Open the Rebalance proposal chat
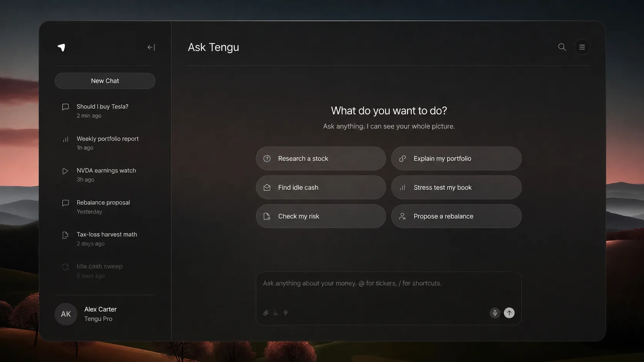Screen dimensions: 644x362 pyautogui.click(x=105, y=207)
